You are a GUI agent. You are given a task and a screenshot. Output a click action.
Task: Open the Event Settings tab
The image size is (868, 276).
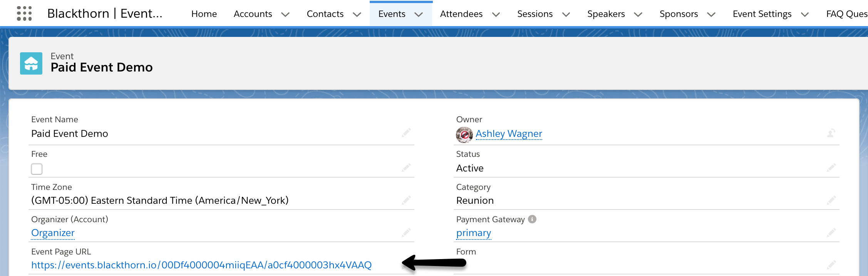[762, 14]
